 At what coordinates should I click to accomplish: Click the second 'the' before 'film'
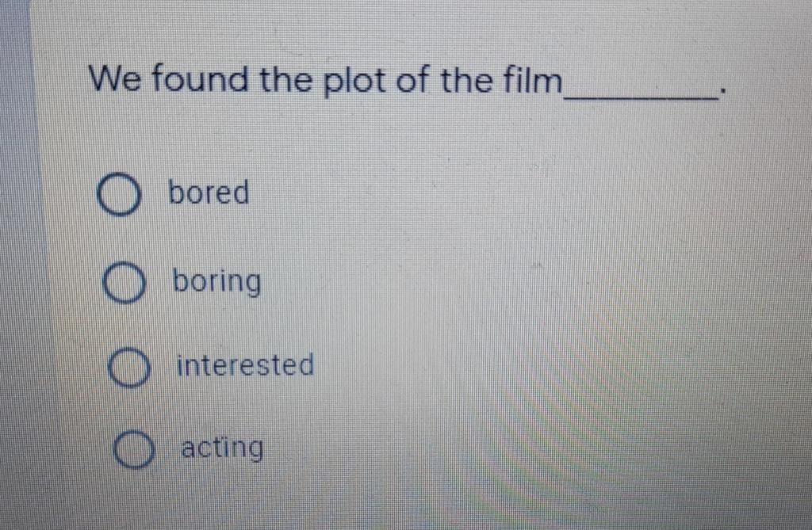(x=466, y=80)
